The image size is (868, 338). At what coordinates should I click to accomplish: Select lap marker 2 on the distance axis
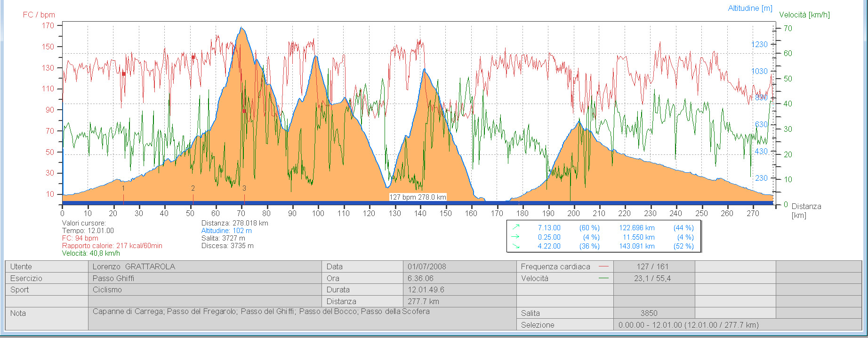(193, 188)
